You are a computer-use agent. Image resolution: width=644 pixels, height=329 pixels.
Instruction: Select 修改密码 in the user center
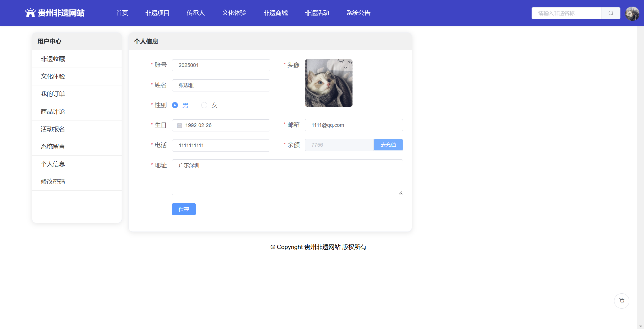pyautogui.click(x=53, y=182)
